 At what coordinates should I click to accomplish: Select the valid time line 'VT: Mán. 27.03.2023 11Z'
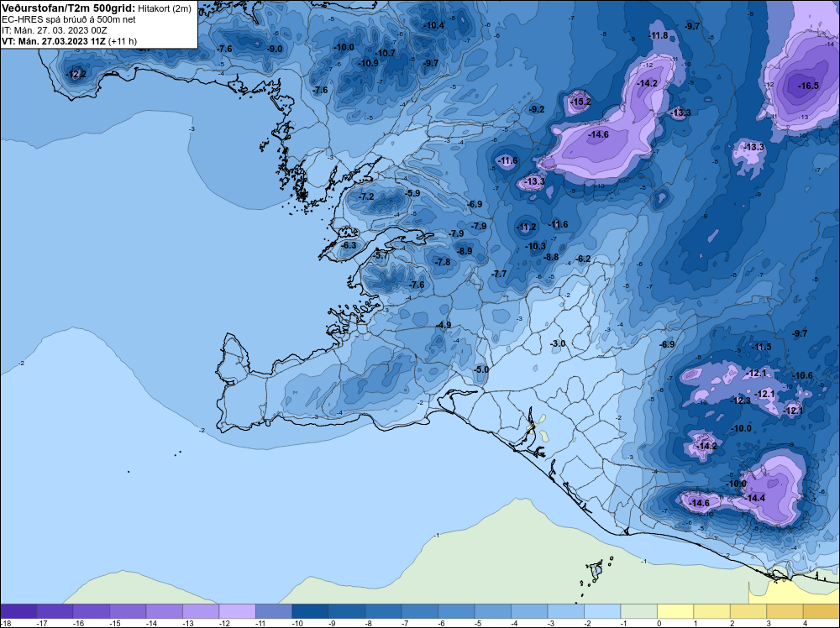[54, 41]
